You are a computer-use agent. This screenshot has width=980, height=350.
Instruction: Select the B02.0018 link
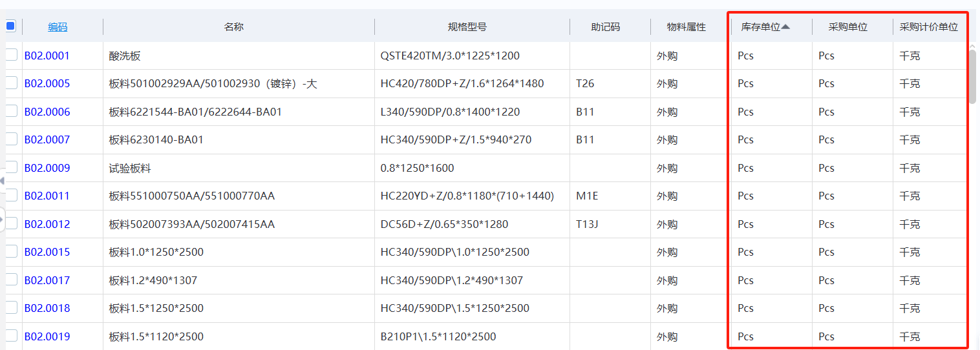pyautogui.click(x=47, y=308)
